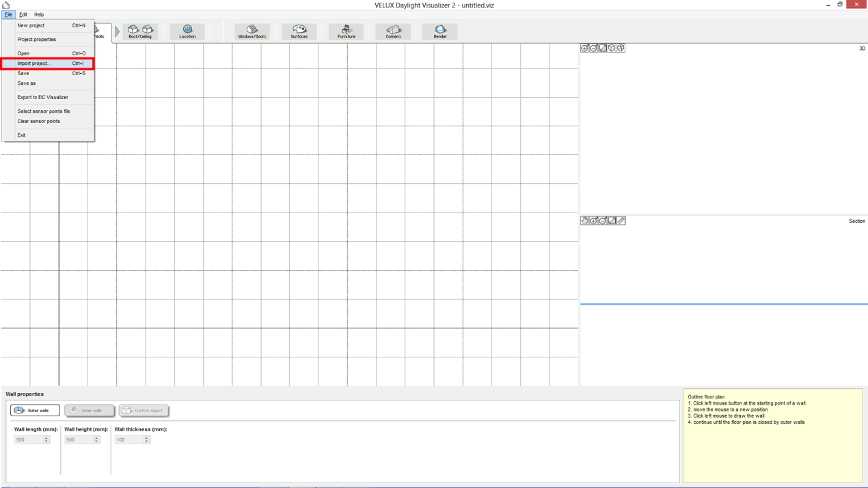Choose New project from File menu
This screenshot has width=868, height=488.
pyautogui.click(x=48, y=25)
